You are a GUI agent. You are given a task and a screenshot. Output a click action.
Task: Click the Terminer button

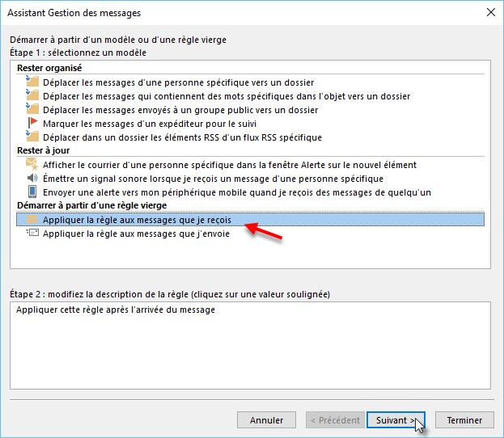464,420
